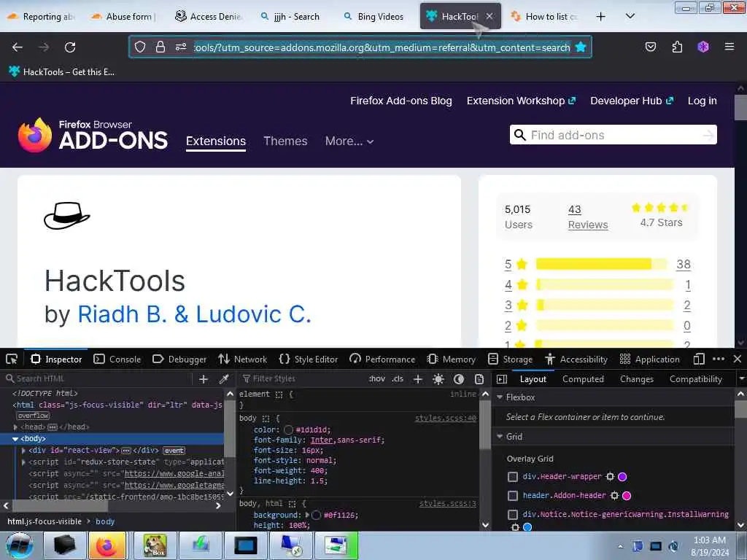
Task: Switch to the Console tab
Action: [x=117, y=359]
